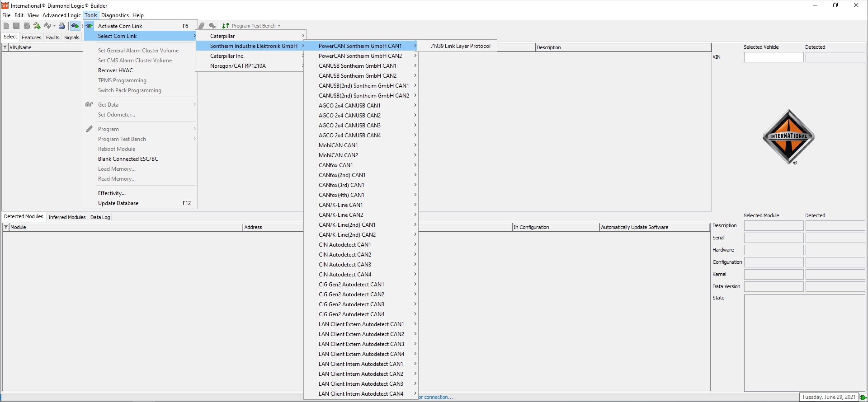Click the filter icon beside VIN/Name
868x402 pixels.
coord(5,47)
